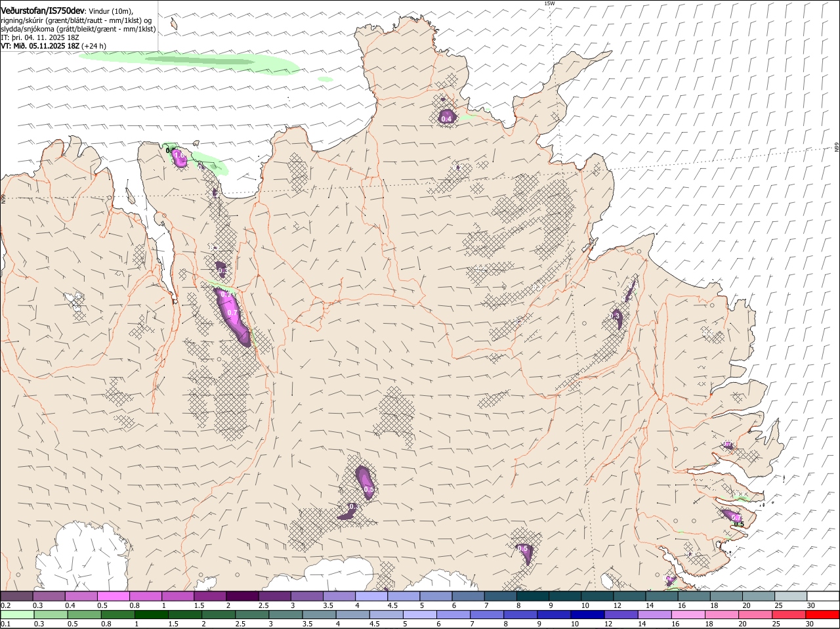Viewport: 840px width, 629px height.
Task: Click the IT: þri. 04. 11. 2025 18Z line
Action: point(40,37)
